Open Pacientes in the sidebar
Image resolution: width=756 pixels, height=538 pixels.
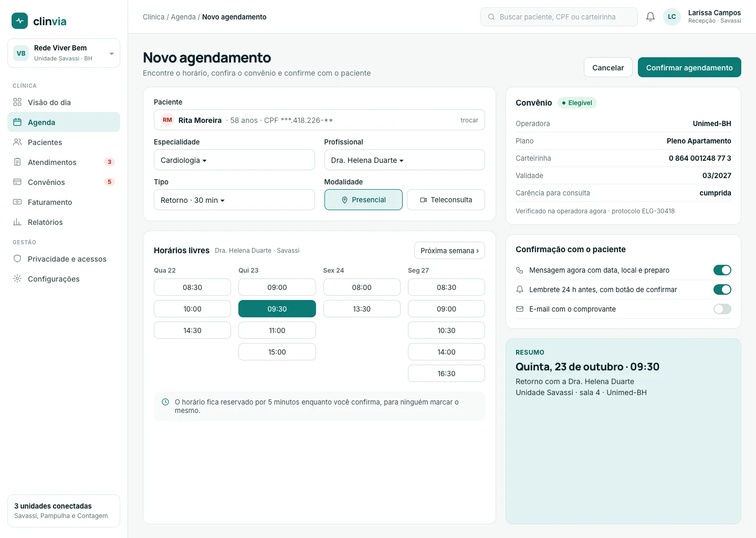tap(64, 142)
